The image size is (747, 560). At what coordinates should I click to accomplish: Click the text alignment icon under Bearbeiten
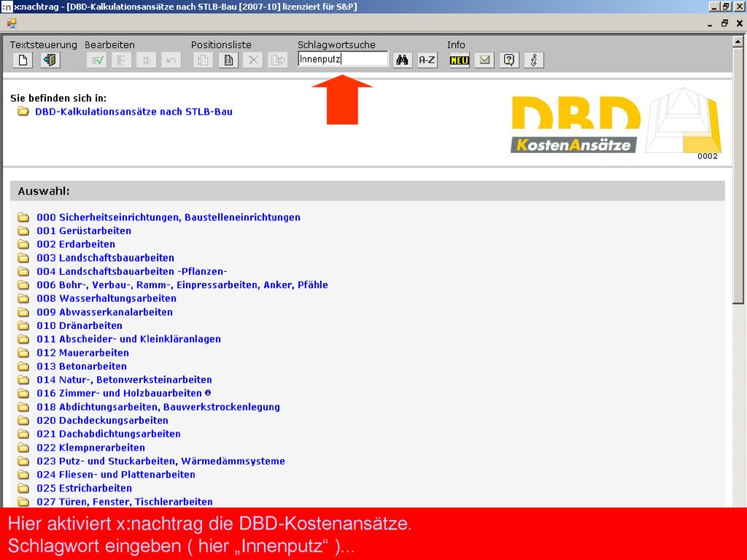tap(122, 61)
